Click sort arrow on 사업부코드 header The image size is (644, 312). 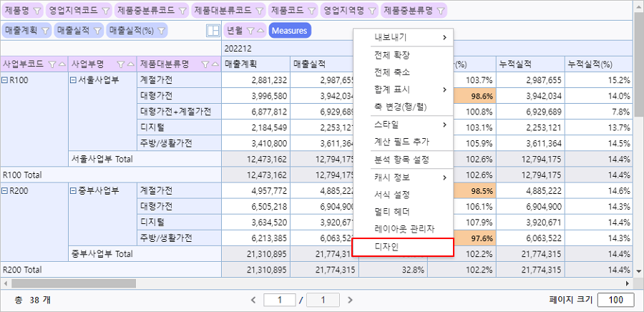coord(60,64)
